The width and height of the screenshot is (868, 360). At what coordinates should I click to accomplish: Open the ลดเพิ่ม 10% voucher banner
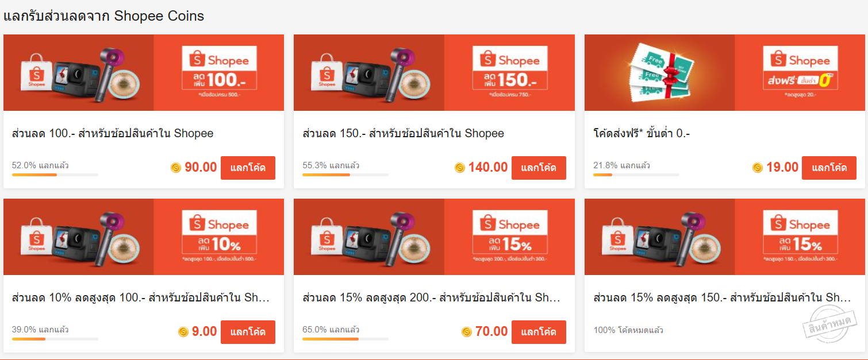[x=144, y=237]
